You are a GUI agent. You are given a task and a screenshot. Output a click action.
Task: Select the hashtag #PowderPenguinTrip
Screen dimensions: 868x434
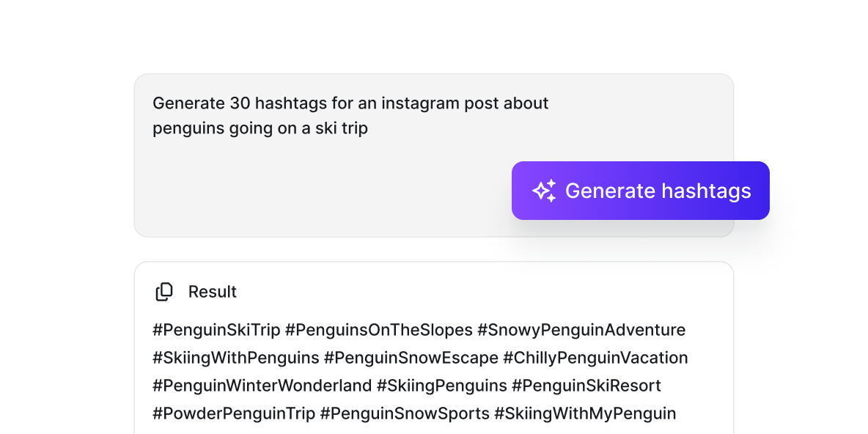[232, 413]
